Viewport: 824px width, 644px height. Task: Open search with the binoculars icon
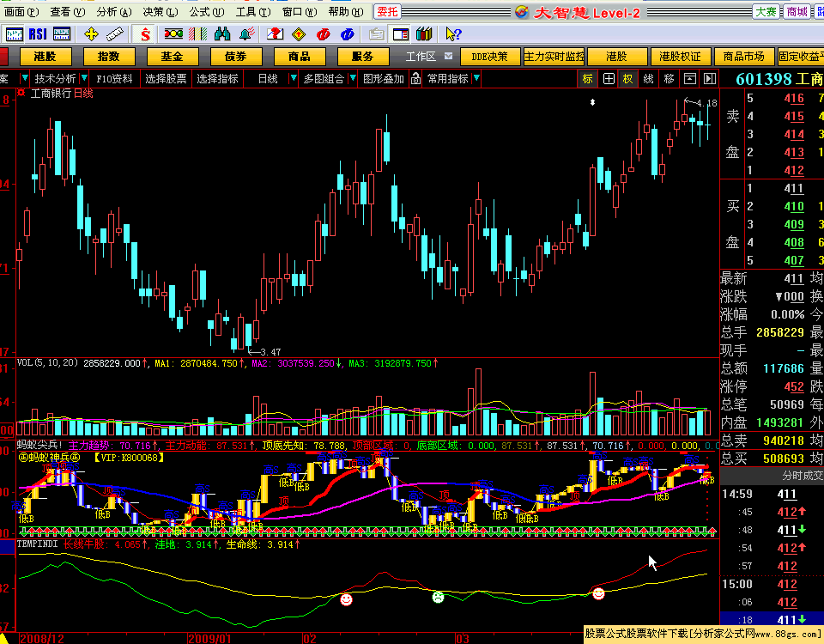tap(222, 34)
